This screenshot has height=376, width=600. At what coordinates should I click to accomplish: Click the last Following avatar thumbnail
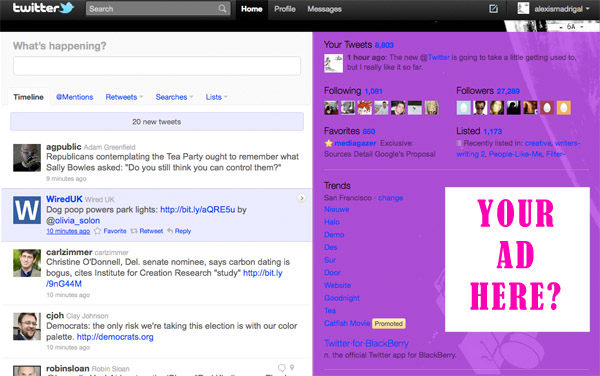tap(432, 108)
